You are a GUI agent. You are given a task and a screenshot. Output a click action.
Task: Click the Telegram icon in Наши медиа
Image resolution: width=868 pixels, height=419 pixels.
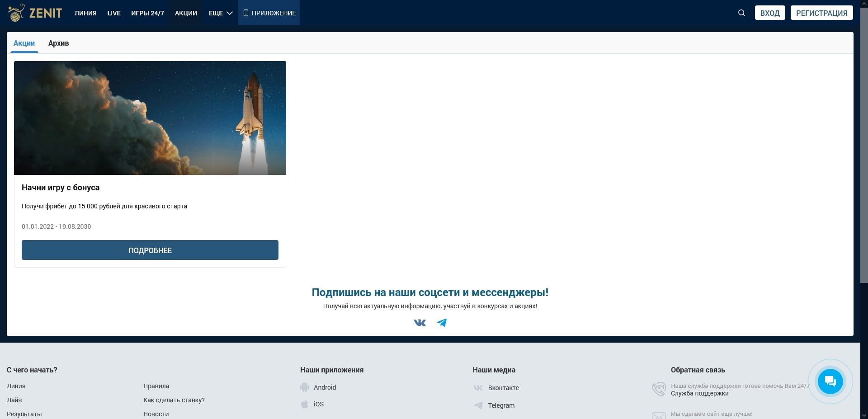(x=478, y=405)
